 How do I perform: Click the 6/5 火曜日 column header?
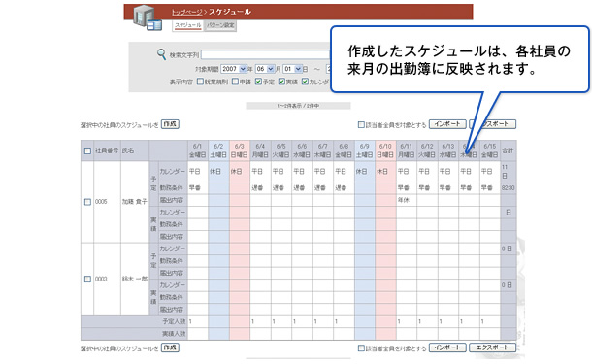pyautogui.click(x=280, y=150)
